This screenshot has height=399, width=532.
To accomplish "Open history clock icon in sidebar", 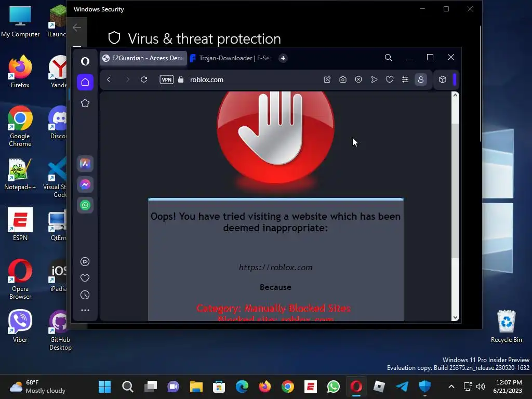I will click(85, 295).
